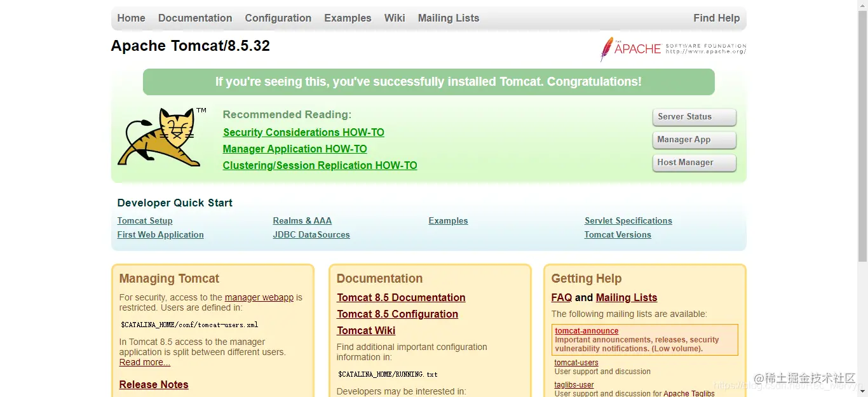Viewport: 868px width, 397px height.
Task: Click the Developer Quick Start heading
Action: tap(175, 203)
